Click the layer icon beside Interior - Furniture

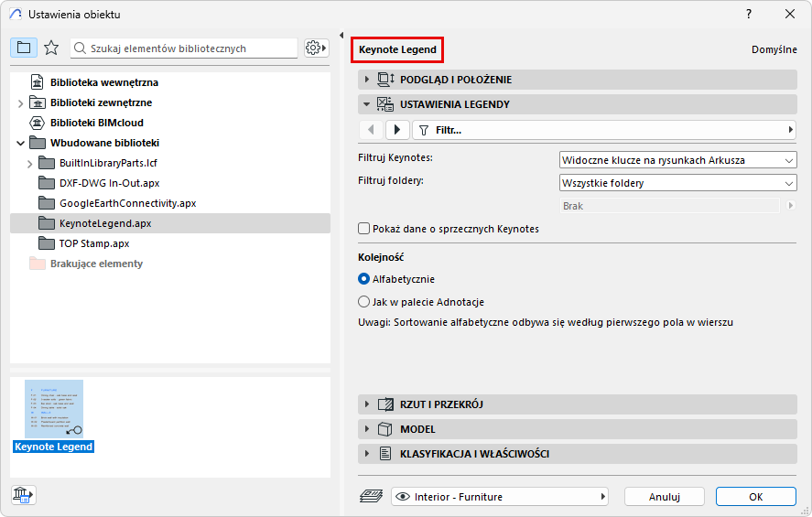point(371,497)
